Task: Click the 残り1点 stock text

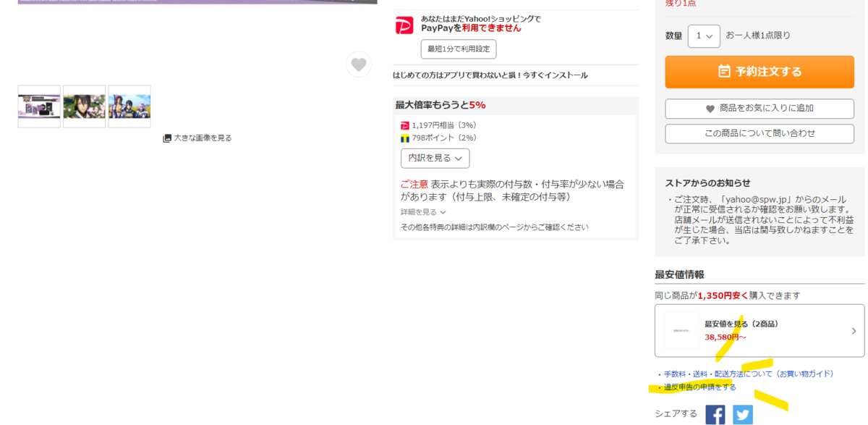Action: (x=682, y=3)
